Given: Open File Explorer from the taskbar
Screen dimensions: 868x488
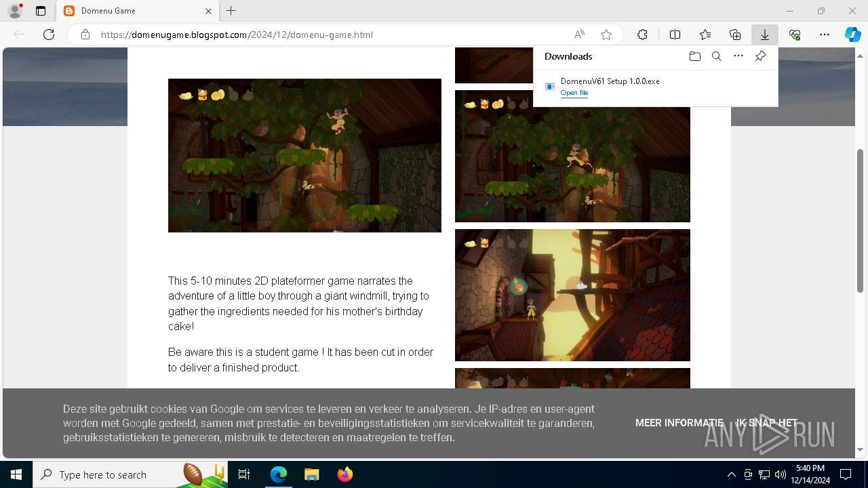Looking at the screenshot, I should click(312, 474).
